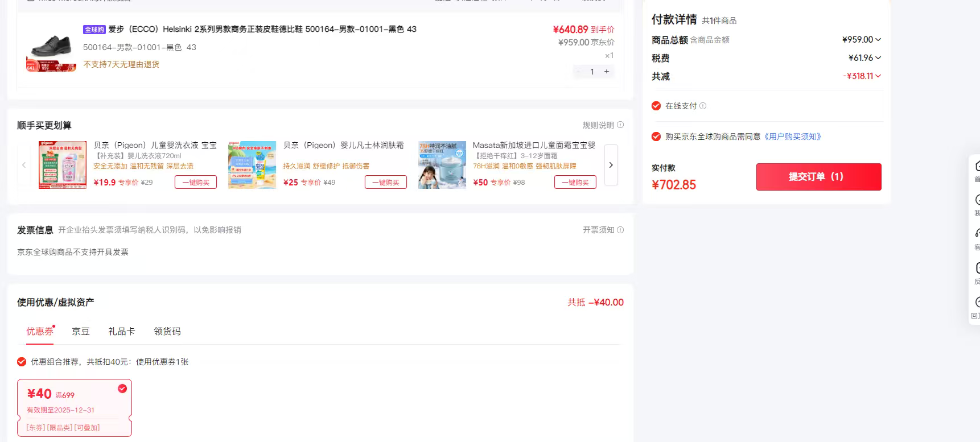980x442 pixels.
Task: Toggle the 在线支付 payment option
Action: (x=656, y=106)
